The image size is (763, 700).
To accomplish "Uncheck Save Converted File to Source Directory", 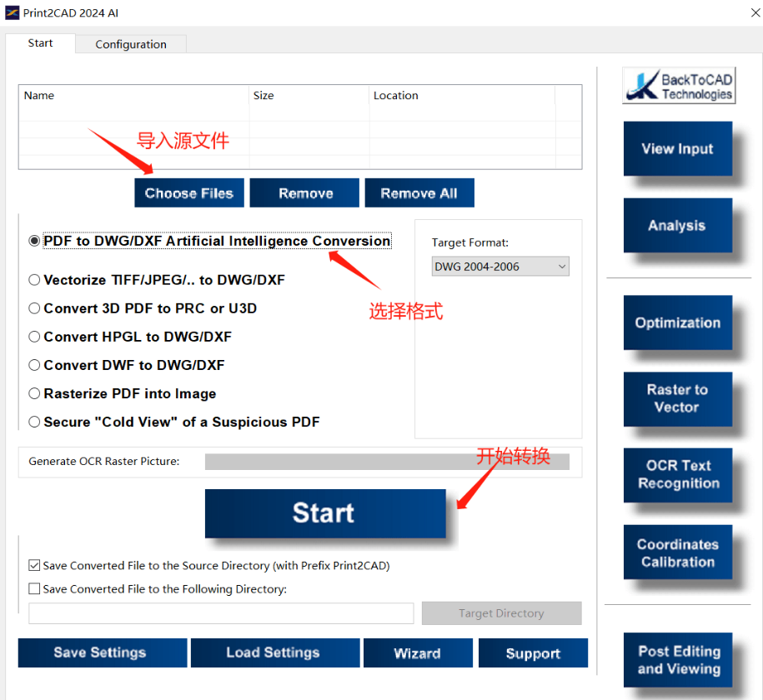I will click(34, 565).
